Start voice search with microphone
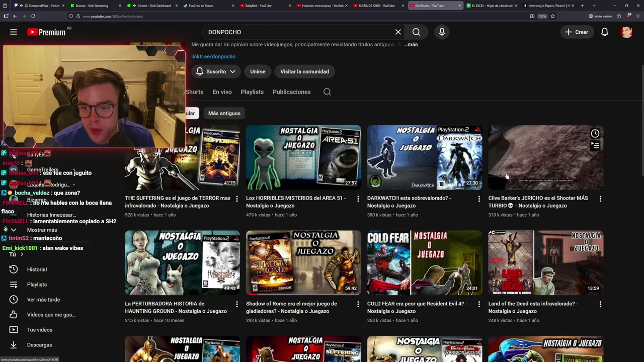Screen dimensions: 644x362 pyautogui.click(x=442, y=32)
